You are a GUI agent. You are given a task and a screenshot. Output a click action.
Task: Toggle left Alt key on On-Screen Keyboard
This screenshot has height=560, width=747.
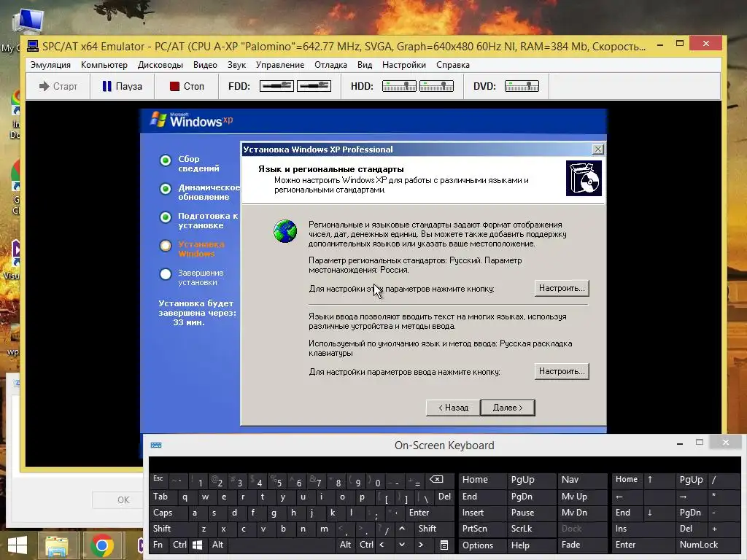point(217,545)
